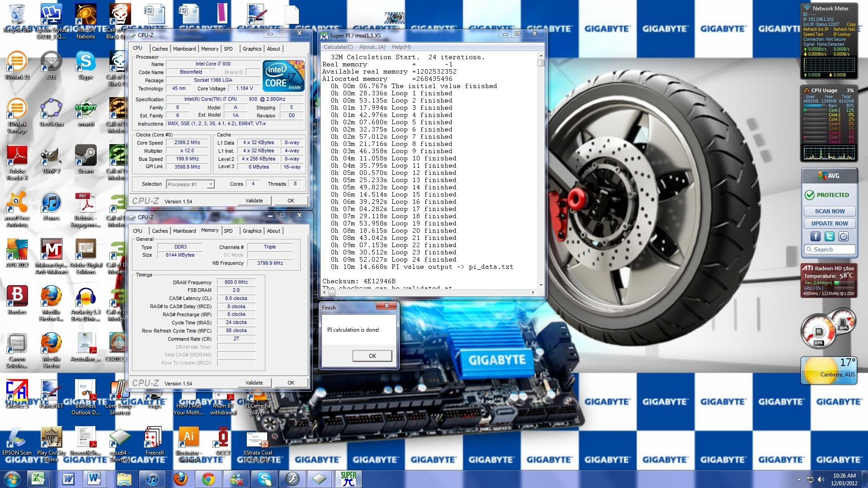Viewport: 868px width, 488px height.
Task: Open GeoGebra desktop shortcut
Action: [x=51, y=112]
